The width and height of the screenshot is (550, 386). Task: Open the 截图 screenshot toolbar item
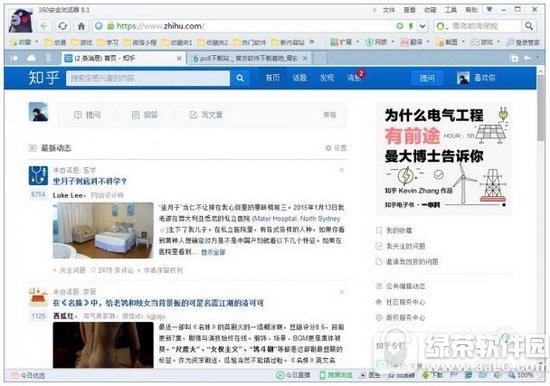coord(447,42)
